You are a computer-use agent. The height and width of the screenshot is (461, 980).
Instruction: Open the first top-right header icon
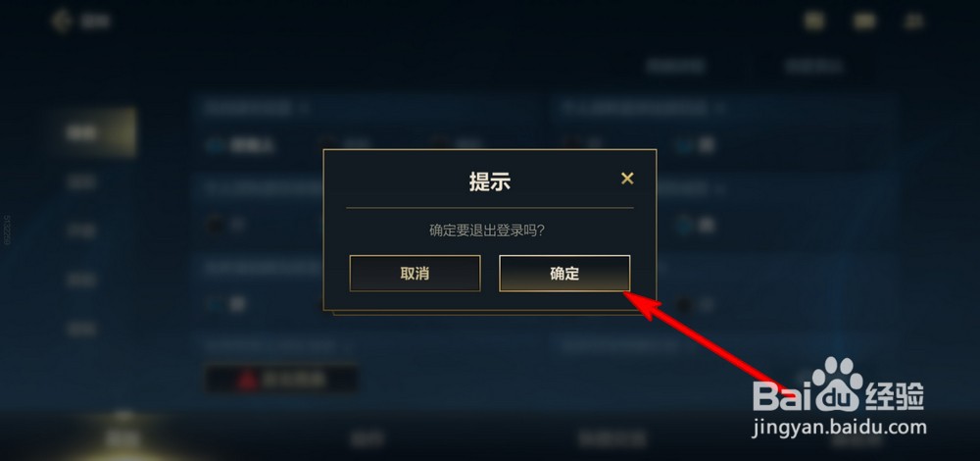coord(813,21)
